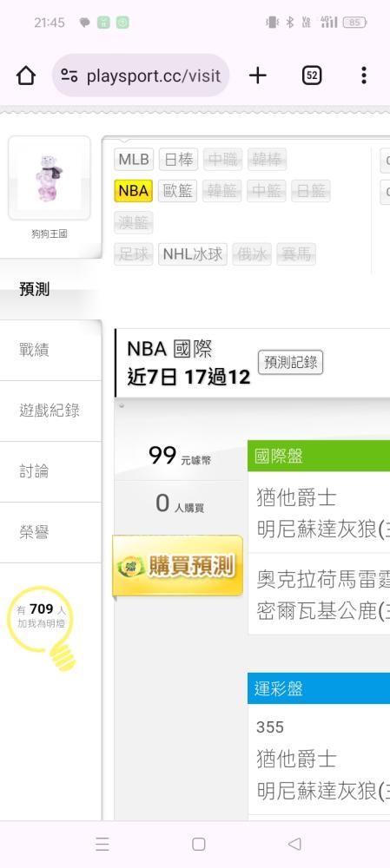The height and width of the screenshot is (868, 390).
Task: Tap Android back navigation triangle
Action: click(x=294, y=844)
